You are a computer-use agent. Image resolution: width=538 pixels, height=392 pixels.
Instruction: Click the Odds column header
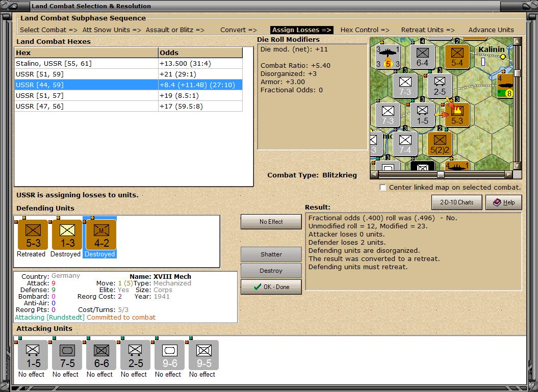pos(200,53)
